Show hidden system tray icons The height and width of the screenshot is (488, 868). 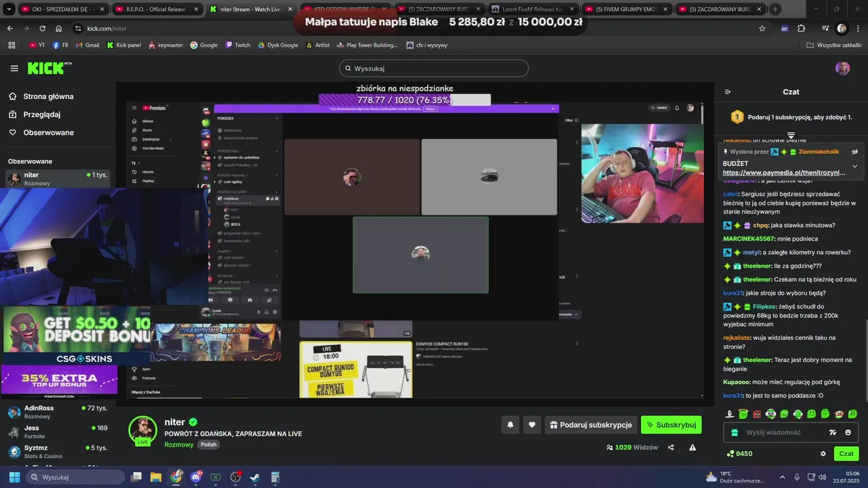[x=783, y=477]
